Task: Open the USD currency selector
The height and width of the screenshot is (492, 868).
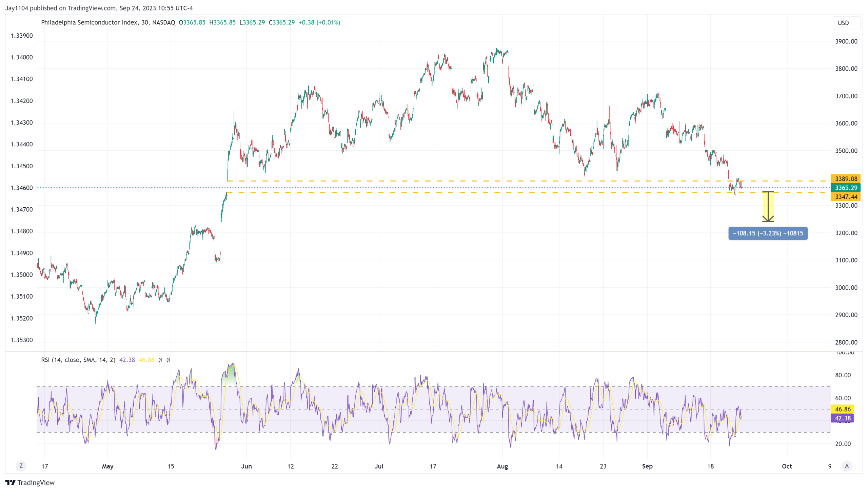Action: [846, 23]
